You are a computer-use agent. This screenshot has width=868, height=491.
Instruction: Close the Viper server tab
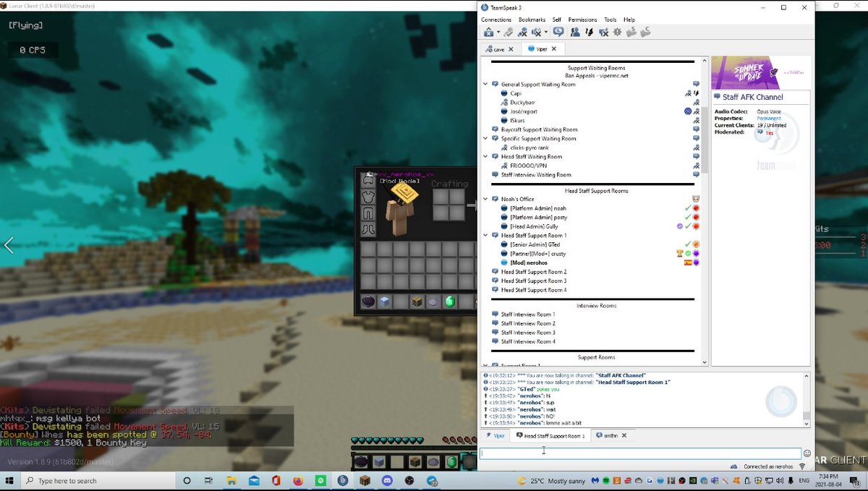click(554, 49)
